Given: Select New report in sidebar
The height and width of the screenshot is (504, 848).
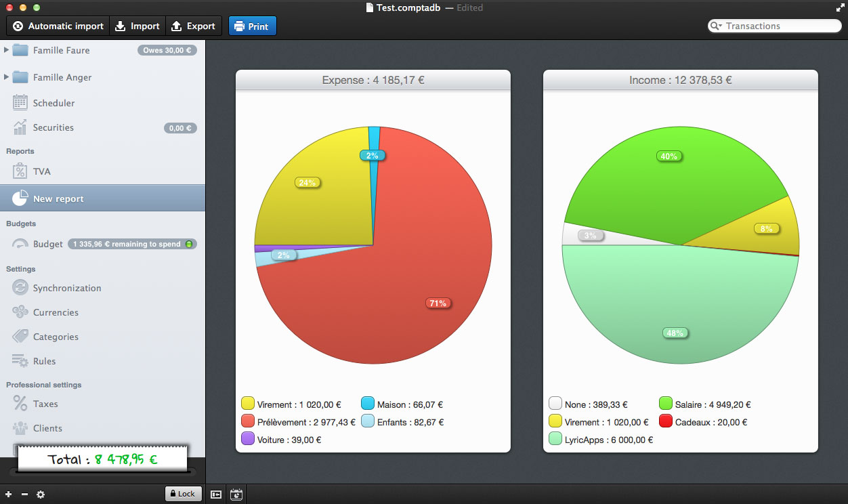Looking at the screenshot, I should (x=58, y=199).
